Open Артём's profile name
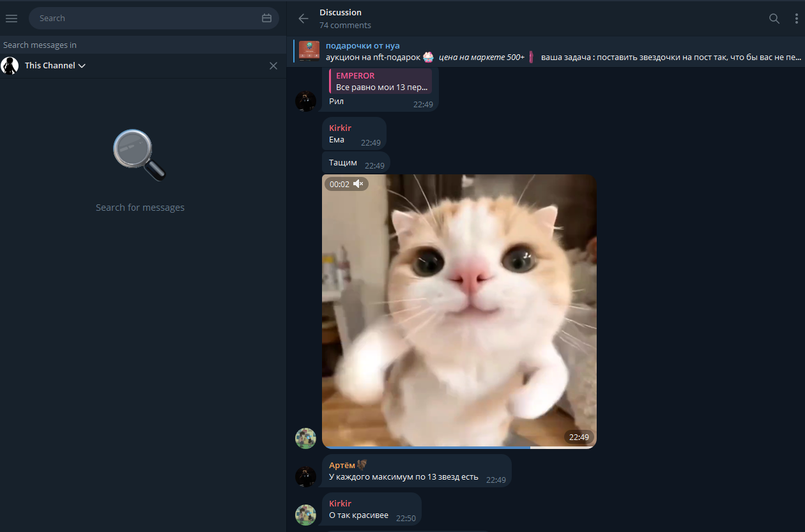This screenshot has height=532, width=805. point(342,465)
